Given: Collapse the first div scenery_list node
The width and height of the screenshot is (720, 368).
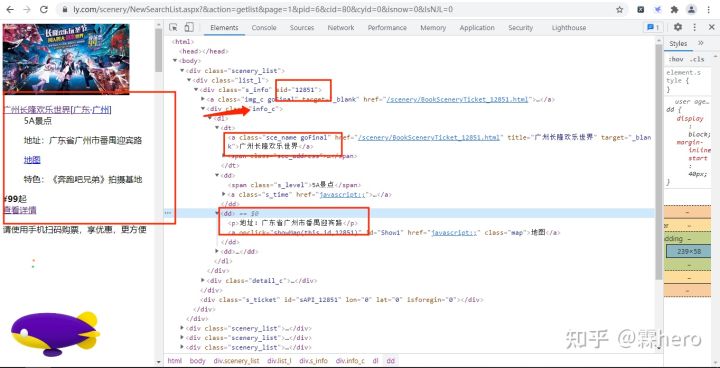Looking at the screenshot, I should [182, 70].
